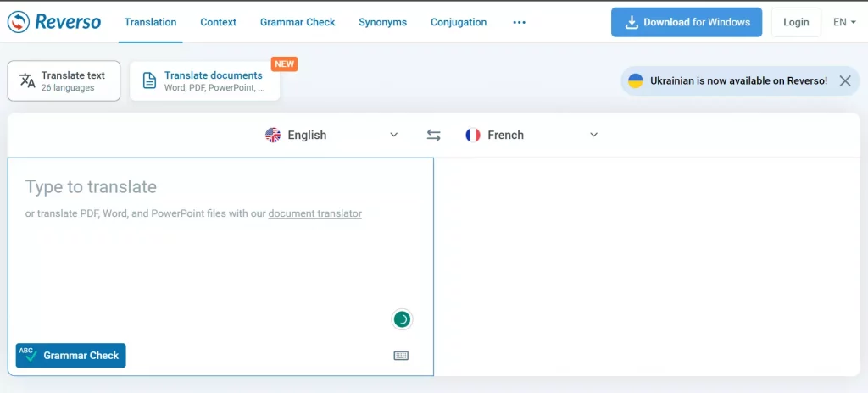Click the French flag icon

[x=473, y=135]
